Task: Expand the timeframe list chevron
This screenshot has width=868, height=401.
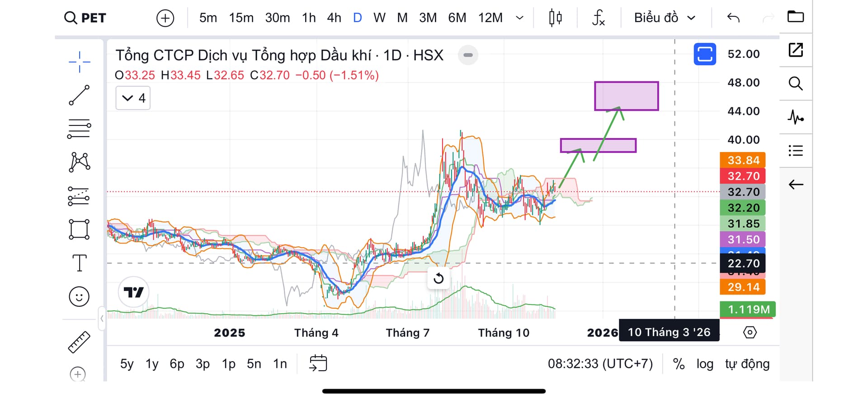Action: point(520,18)
